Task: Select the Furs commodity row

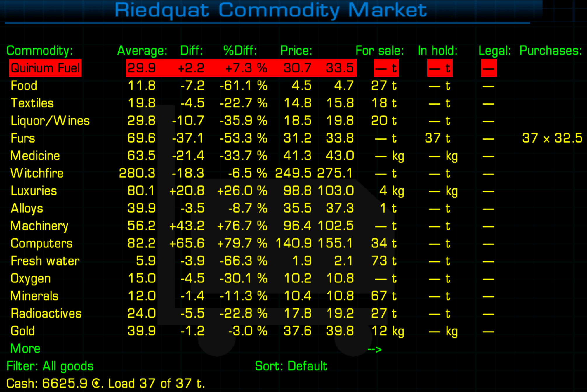Action: tap(23, 138)
